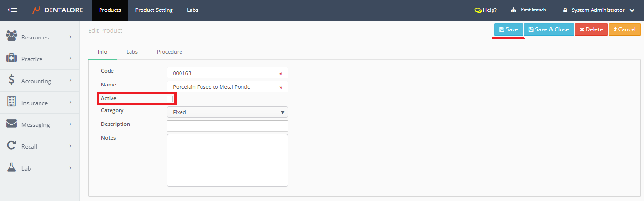644x201 pixels.
Task: Switch to the Procedure tab
Action: 169,52
